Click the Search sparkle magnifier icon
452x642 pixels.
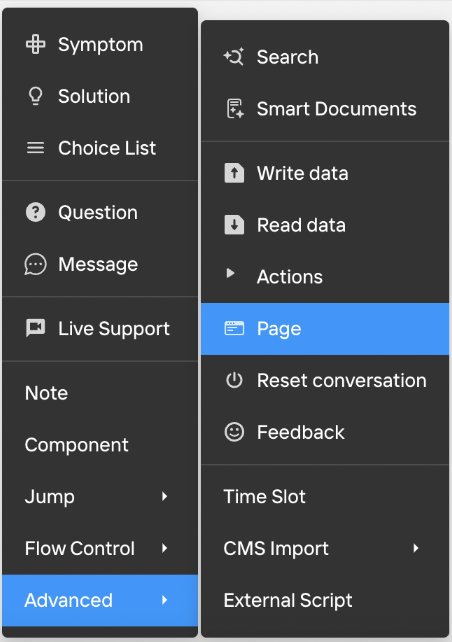tap(234, 57)
